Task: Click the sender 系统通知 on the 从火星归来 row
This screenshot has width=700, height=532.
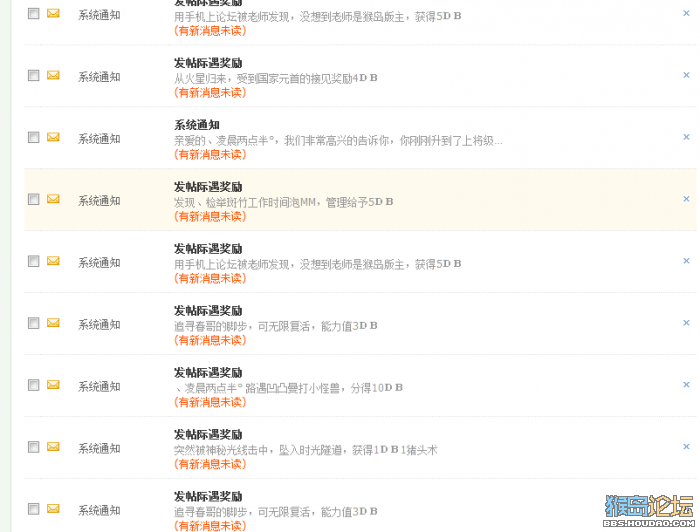Action: click(99, 77)
